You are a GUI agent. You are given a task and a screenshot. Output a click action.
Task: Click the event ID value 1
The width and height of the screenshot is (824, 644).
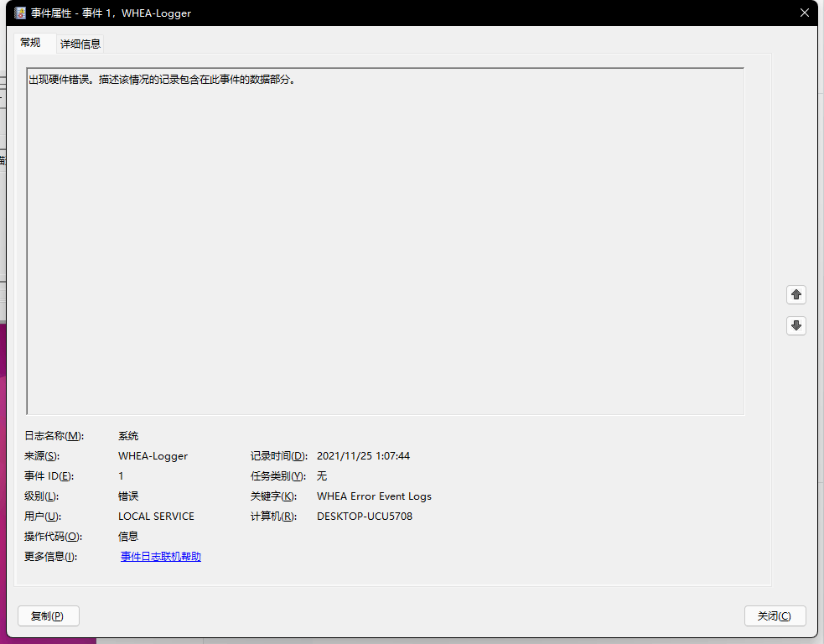tap(121, 475)
